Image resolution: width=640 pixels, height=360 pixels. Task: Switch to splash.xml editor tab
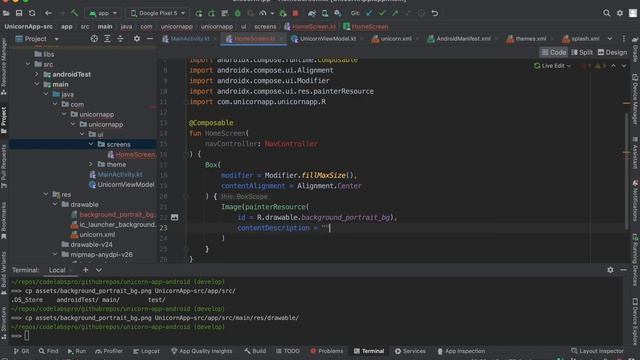(581, 39)
